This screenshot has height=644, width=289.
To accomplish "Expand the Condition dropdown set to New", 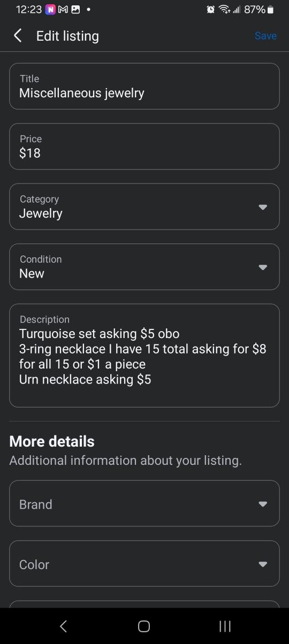I will point(144,267).
